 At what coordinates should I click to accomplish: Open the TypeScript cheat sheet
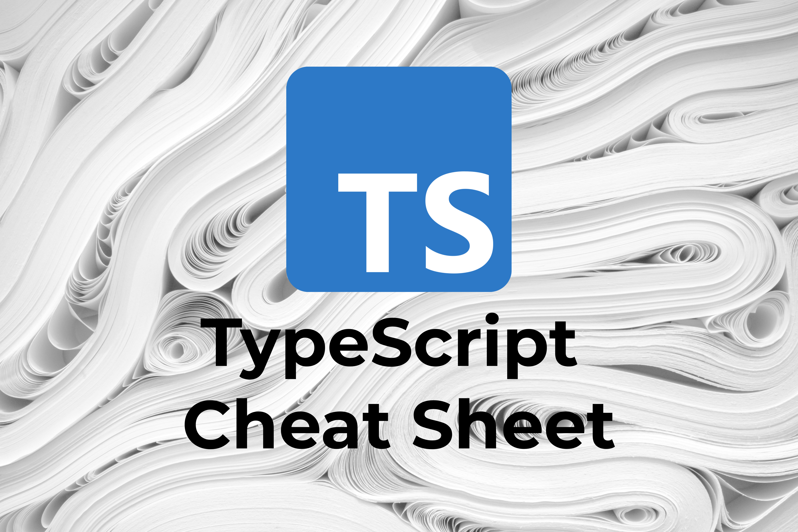click(399, 266)
